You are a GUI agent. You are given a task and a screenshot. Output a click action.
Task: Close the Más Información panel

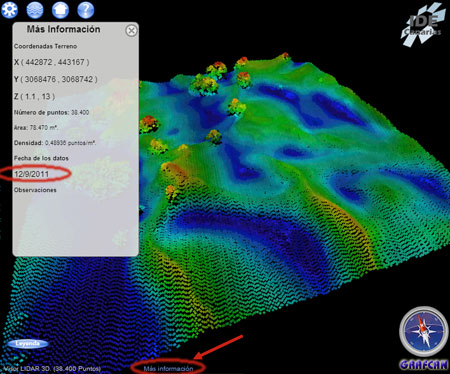click(x=131, y=31)
